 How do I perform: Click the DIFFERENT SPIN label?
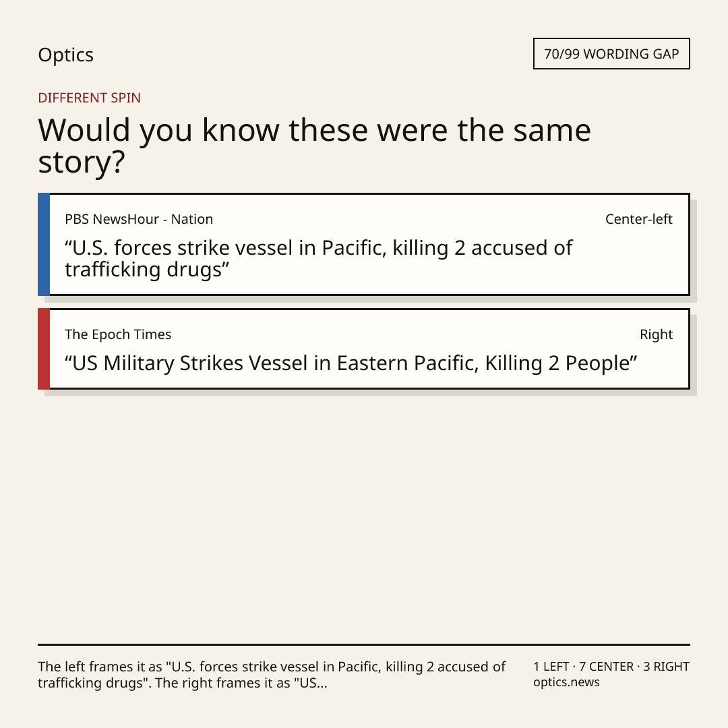pyautogui.click(x=89, y=98)
